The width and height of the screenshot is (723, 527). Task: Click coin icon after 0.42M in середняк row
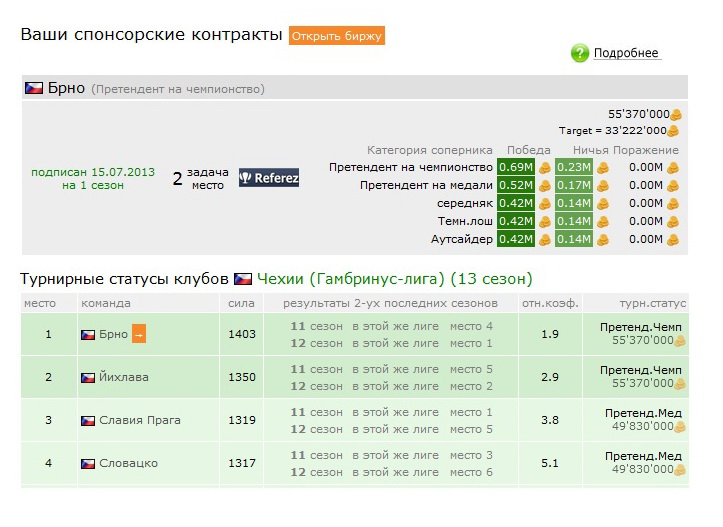[545, 203]
